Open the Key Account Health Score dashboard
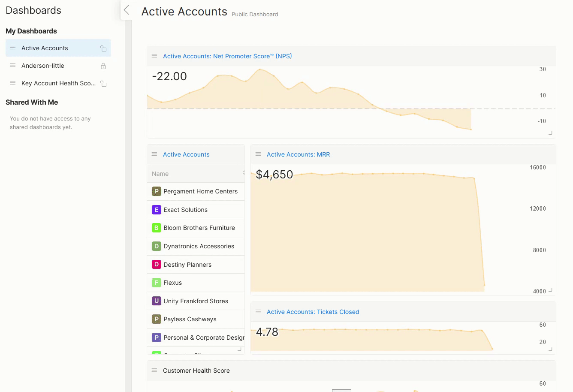Screen dimensions: 573x392 pos(59,83)
